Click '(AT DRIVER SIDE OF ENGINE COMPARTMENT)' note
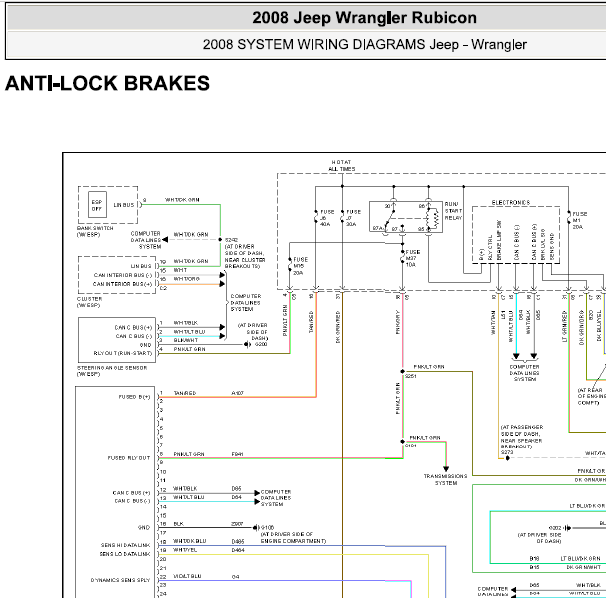The image size is (606, 598). click(293, 538)
